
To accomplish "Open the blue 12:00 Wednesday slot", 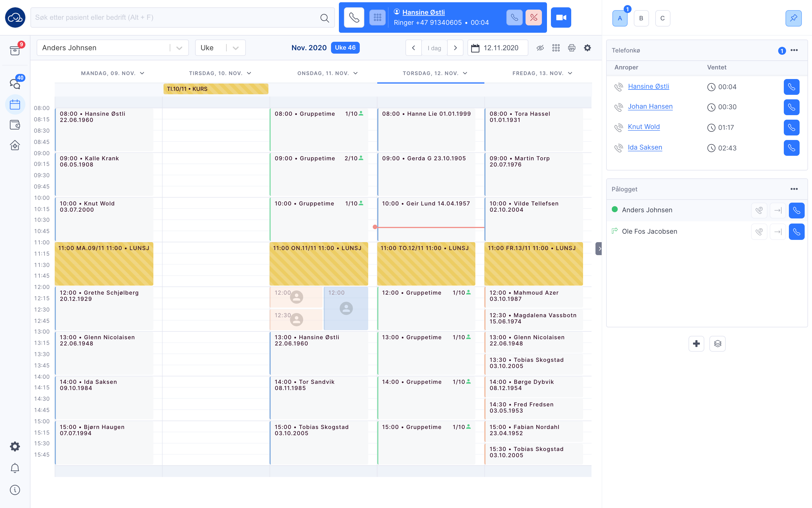I will coord(346,308).
